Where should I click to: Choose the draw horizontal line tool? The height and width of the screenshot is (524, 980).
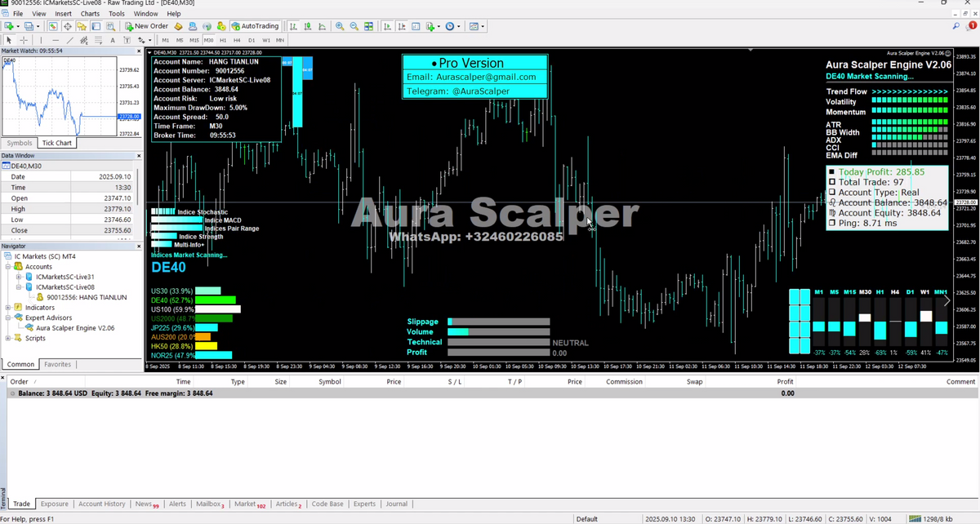(x=55, y=40)
